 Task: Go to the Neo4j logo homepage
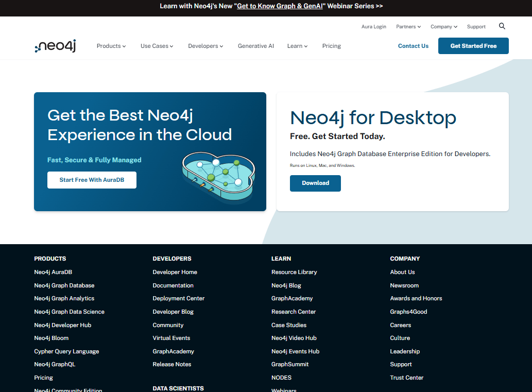click(55, 46)
